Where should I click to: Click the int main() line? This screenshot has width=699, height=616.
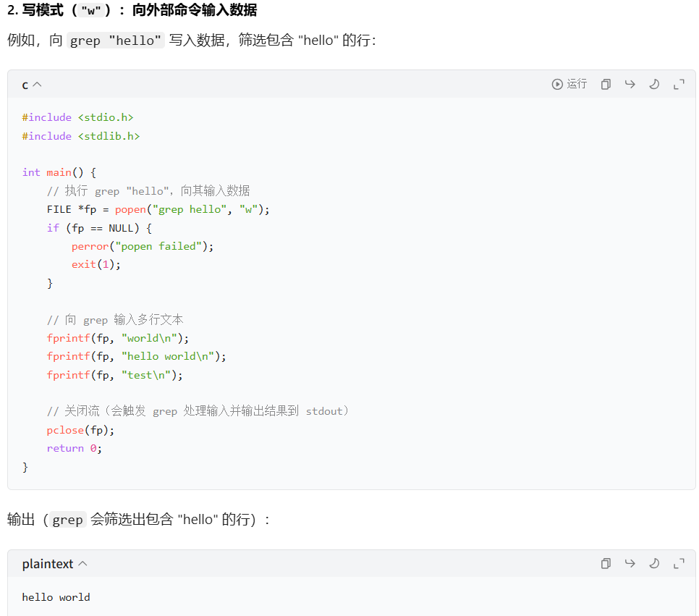pyautogui.click(x=59, y=172)
